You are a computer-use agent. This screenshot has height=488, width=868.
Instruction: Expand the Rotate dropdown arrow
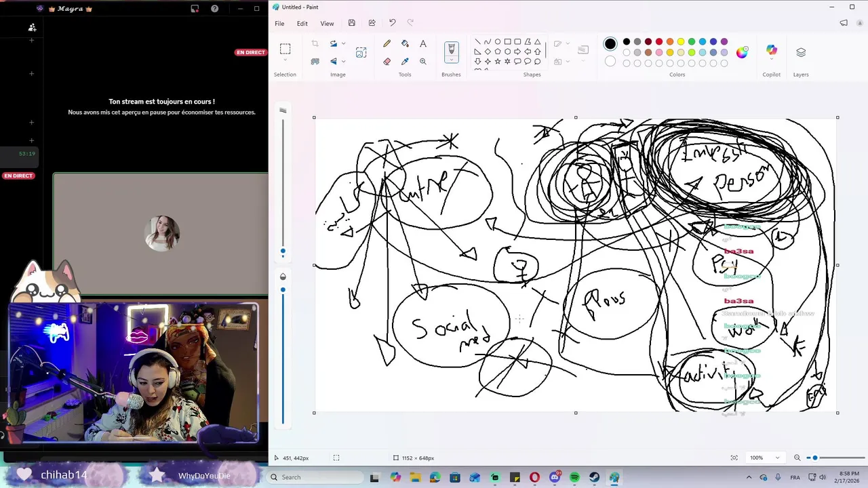(343, 43)
